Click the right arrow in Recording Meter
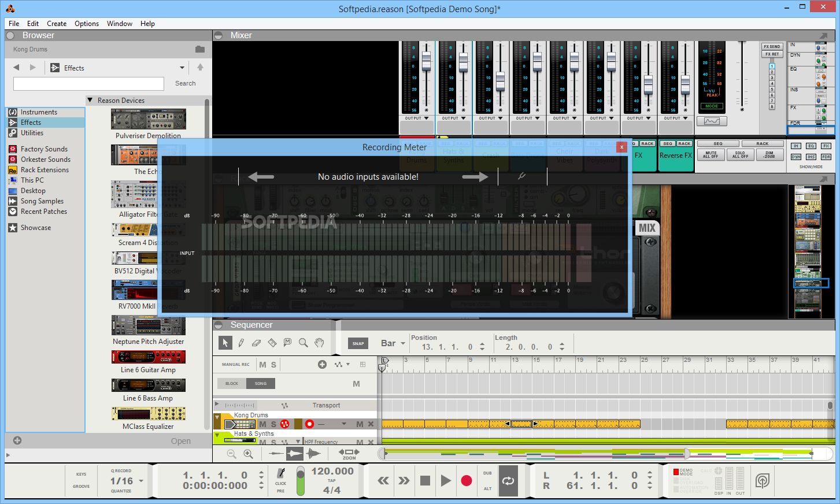The width and height of the screenshot is (840, 504). click(475, 177)
